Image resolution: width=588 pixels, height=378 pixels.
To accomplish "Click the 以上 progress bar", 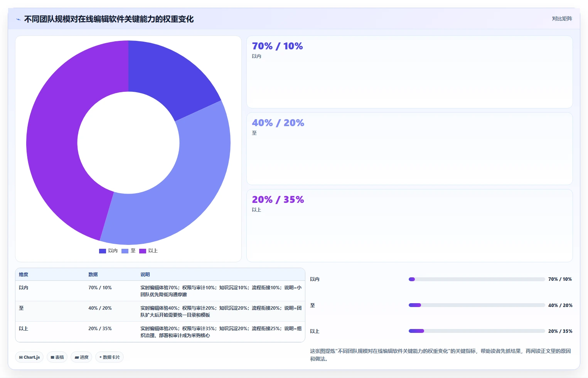I will point(477,331).
